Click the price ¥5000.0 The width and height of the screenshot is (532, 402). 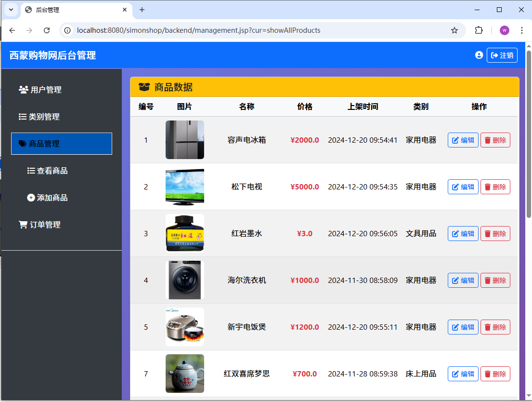tap(305, 187)
